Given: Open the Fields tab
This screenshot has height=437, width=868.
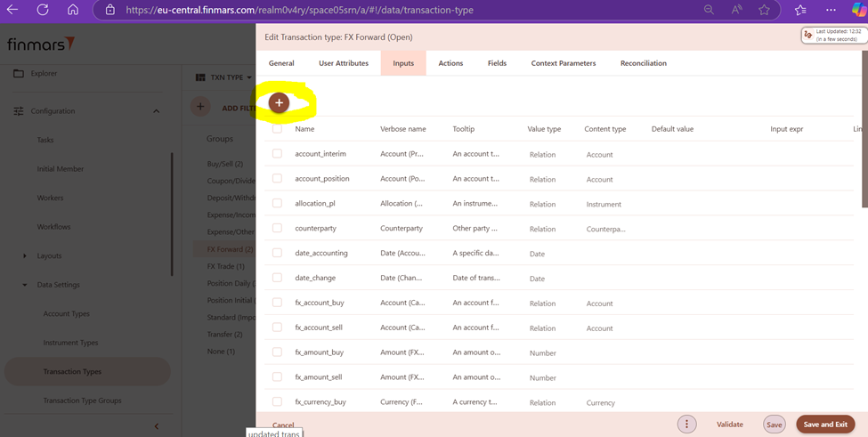Looking at the screenshot, I should pyautogui.click(x=497, y=63).
